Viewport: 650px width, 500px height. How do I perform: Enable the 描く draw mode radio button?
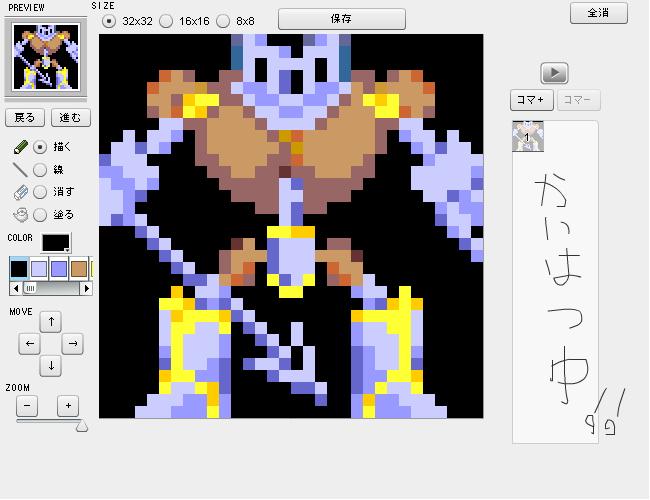(x=40, y=147)
